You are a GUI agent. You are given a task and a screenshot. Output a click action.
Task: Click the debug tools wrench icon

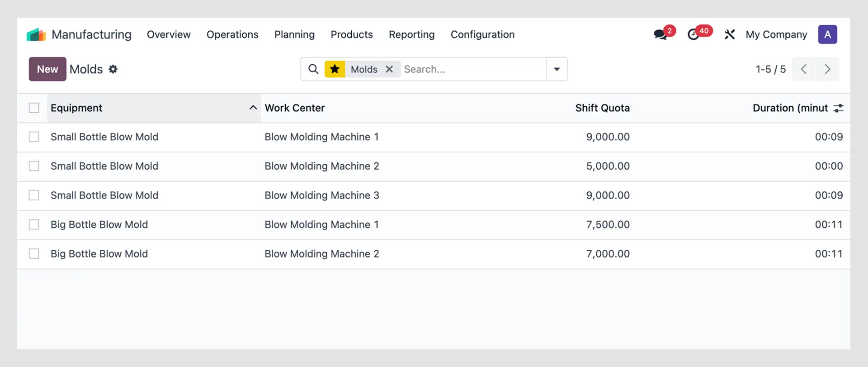point(729,34)
